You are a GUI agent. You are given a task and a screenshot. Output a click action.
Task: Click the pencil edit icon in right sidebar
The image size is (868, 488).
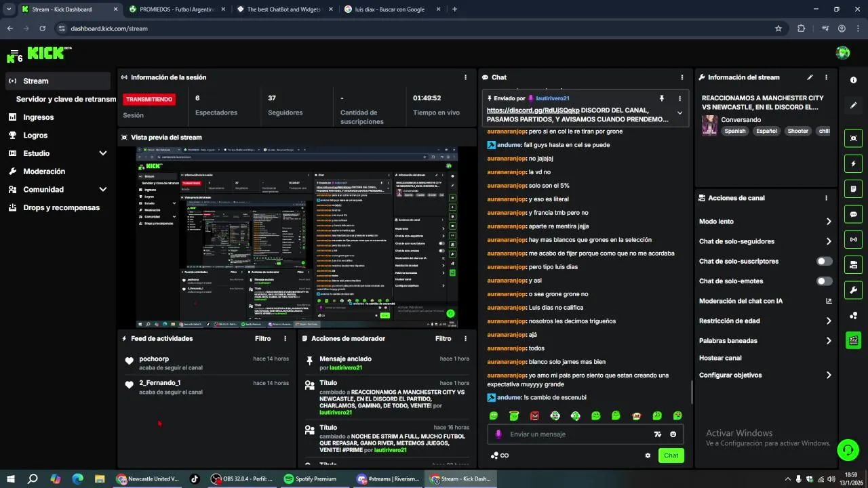[853, 105]
